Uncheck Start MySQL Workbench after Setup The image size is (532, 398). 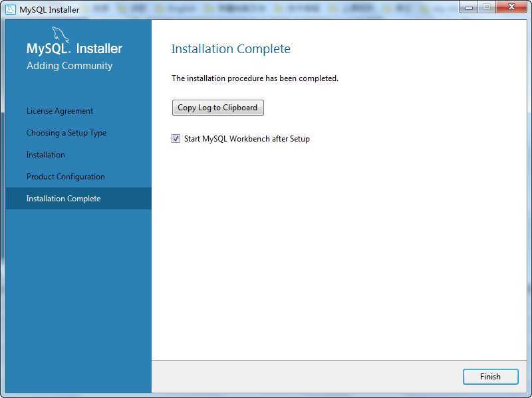click(x=176, y=139)
